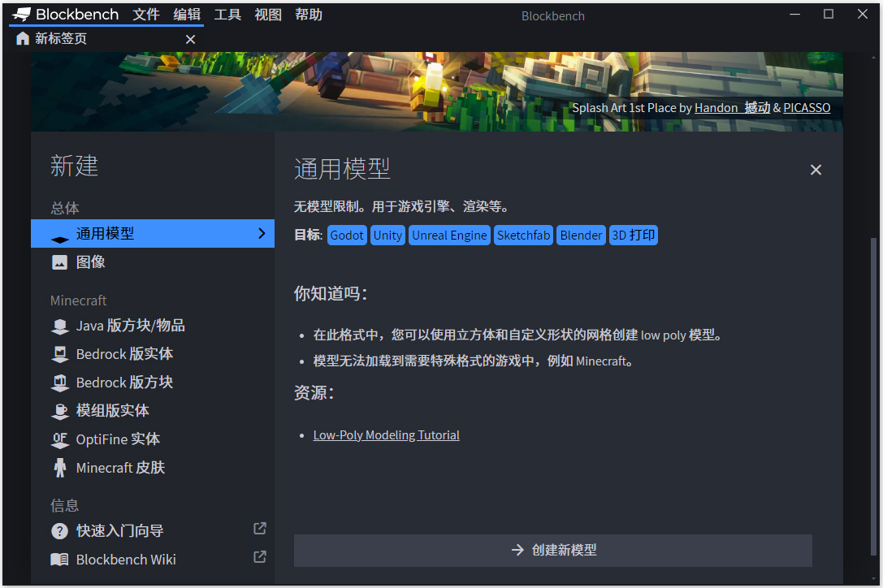This screenshot has width=883, height=588.
Task: Click the Unity target tag
Action: [x=387, y=235]
